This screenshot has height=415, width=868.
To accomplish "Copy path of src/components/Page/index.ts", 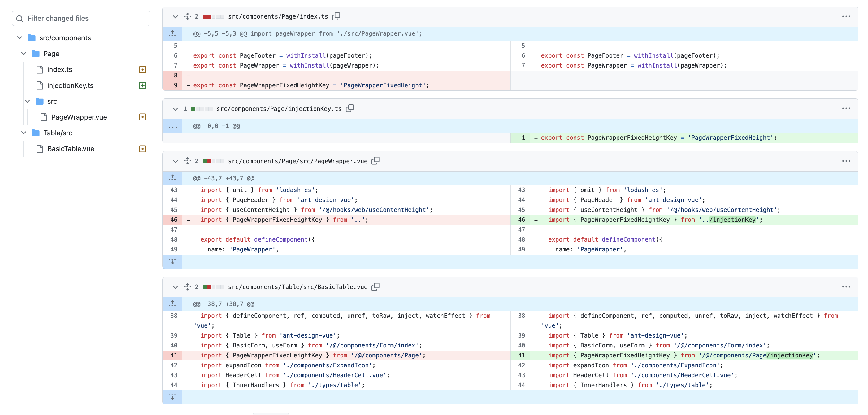I will pos(336,16).
